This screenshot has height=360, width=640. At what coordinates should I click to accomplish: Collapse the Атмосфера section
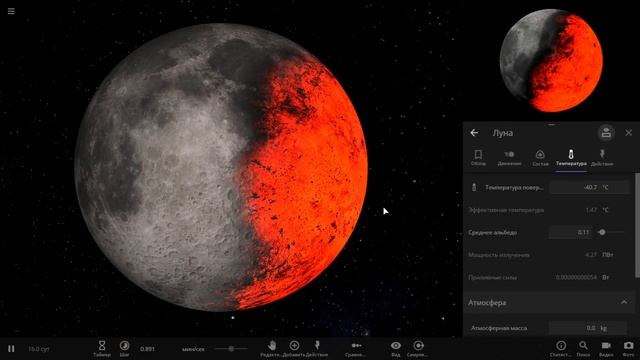click(624, 302)
